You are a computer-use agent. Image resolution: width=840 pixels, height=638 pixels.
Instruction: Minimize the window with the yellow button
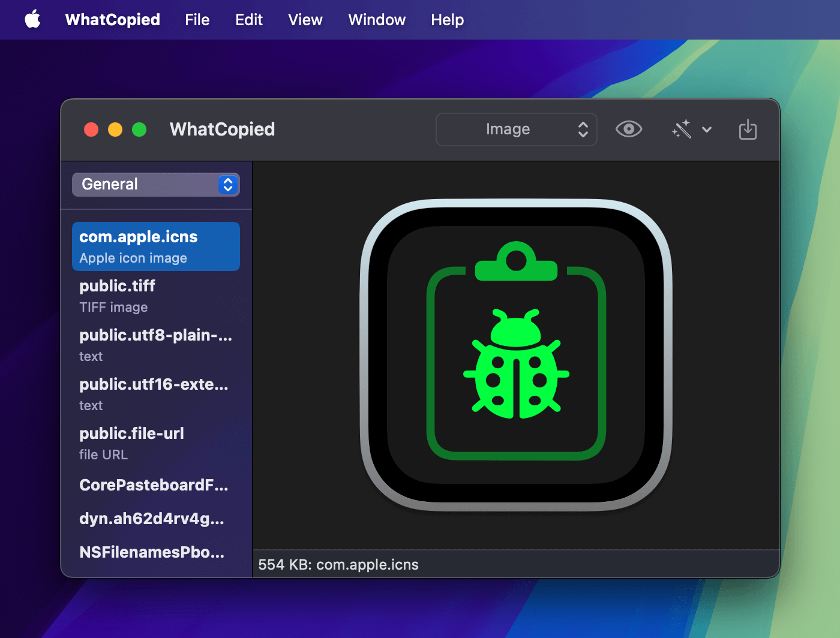[x=115, y=130]
